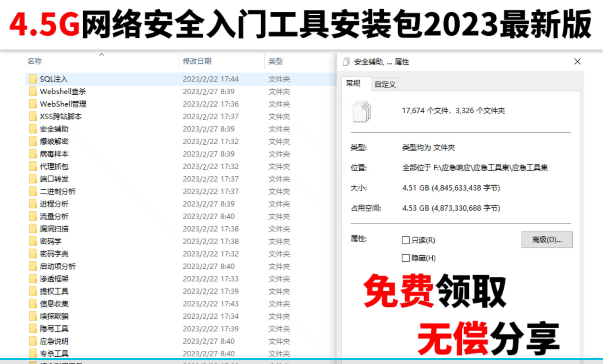Enable the 只读(R) checkbox
The height and width of the screenshot is (364, 603).
pos(406,240)
